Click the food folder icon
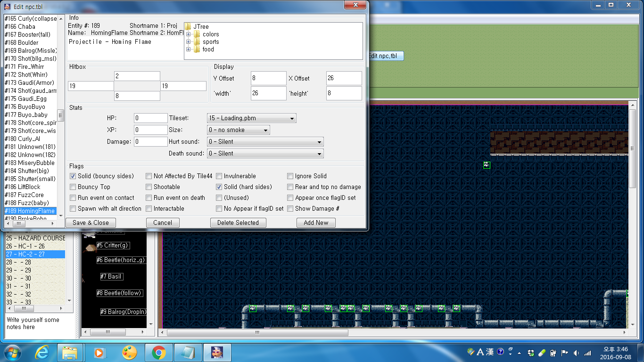Image resolution: width=644 pixels, height=362 pixels. coord(197,49)
